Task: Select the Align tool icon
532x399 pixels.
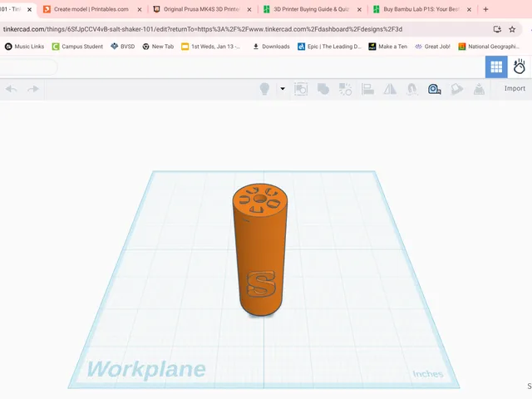Action: (x=367, y=89)
